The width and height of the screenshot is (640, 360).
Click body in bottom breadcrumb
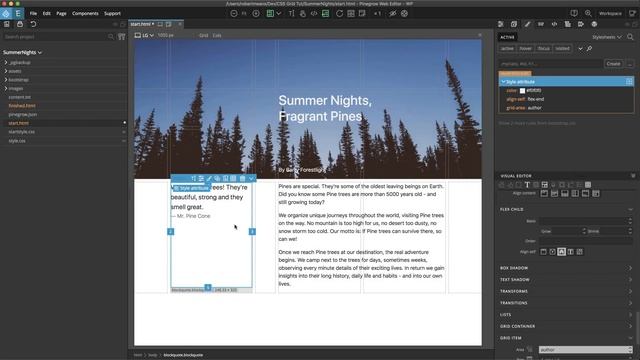click(153, 355)
